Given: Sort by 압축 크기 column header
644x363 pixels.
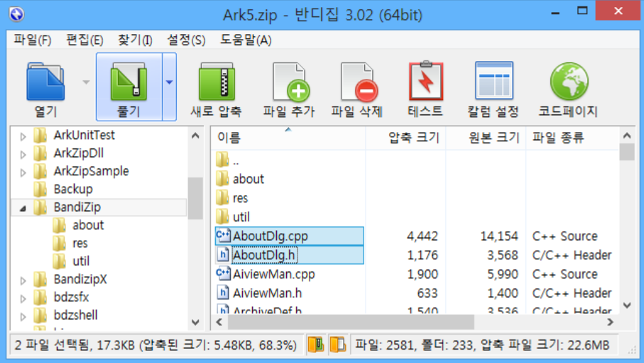Looking at the screenshot, I should coord(406,137).
